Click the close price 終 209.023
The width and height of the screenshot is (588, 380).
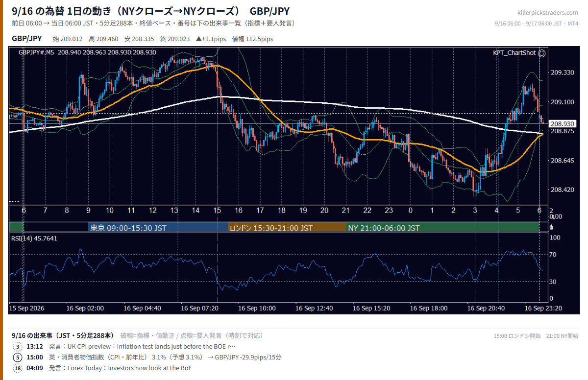tap(175, 39)
